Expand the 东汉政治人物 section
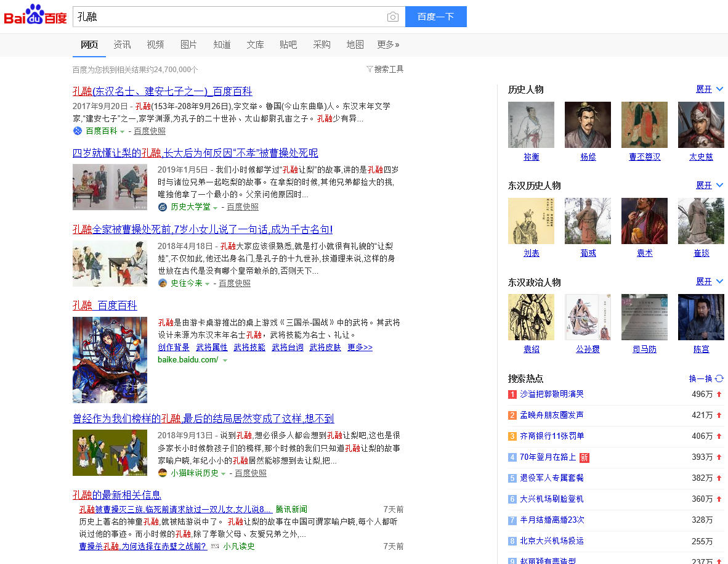Screen dimensions: 728x564 [x=709, y=282]
